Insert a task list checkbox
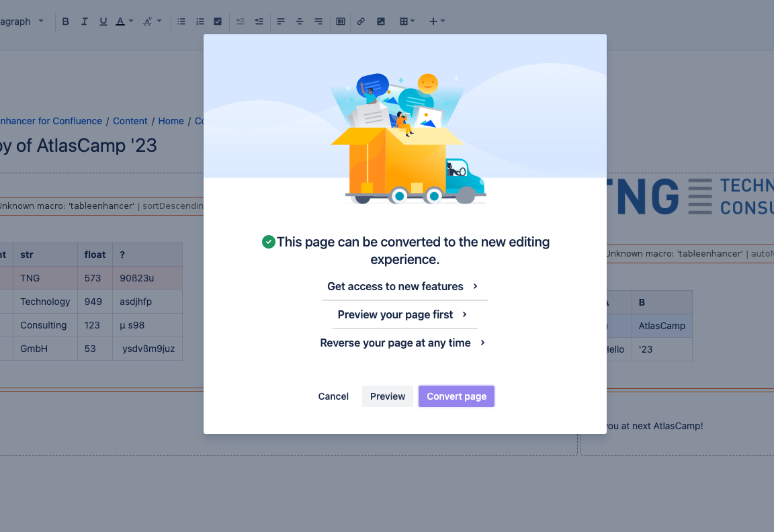 [218, 21]
